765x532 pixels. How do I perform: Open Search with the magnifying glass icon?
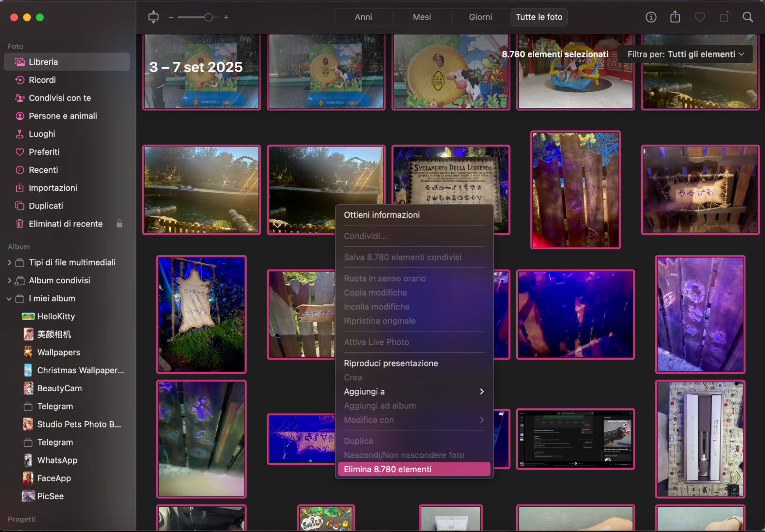[748, 17]
